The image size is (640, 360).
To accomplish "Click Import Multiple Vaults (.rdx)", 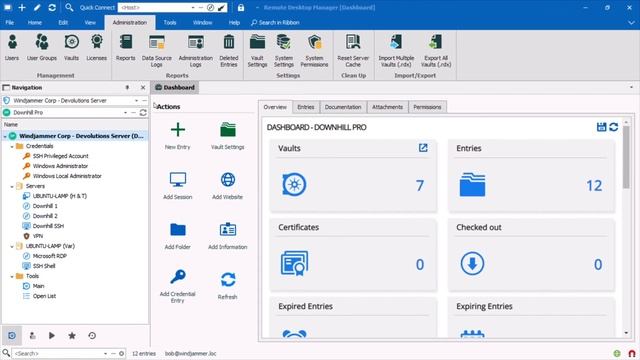I will [396, 51].
